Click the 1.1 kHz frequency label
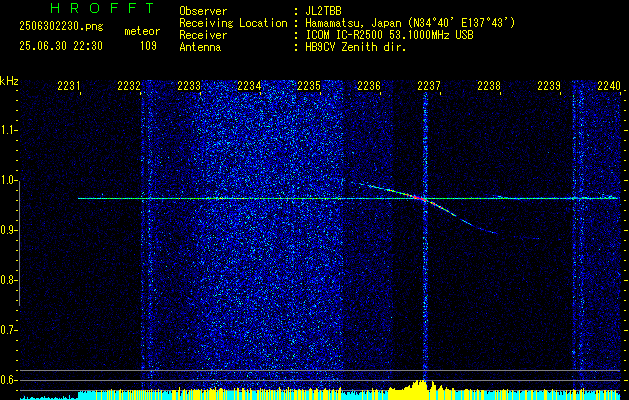629x400 pixels. tap(8, 130)
